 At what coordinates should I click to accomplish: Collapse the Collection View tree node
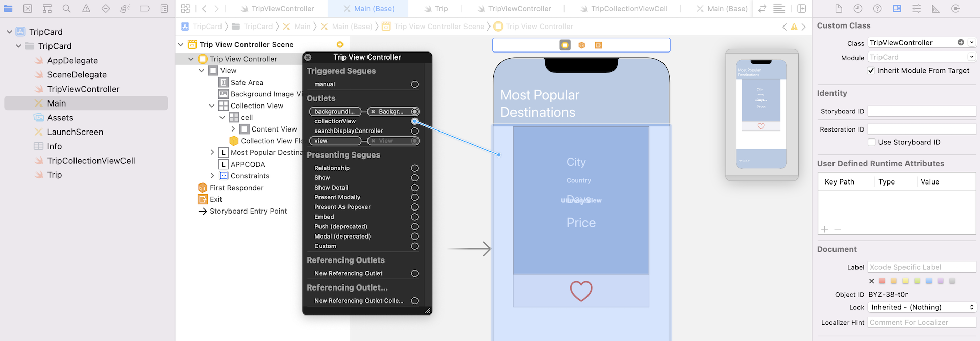(x=212, y=106)
